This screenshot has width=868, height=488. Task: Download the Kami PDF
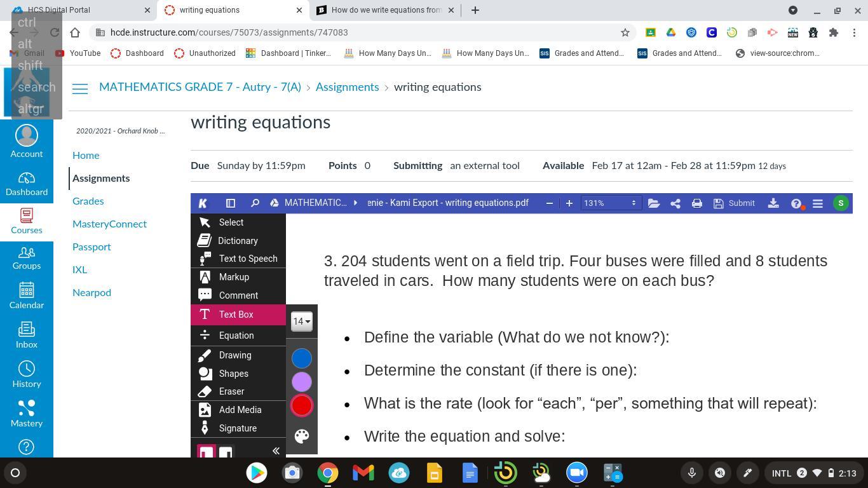773,203
